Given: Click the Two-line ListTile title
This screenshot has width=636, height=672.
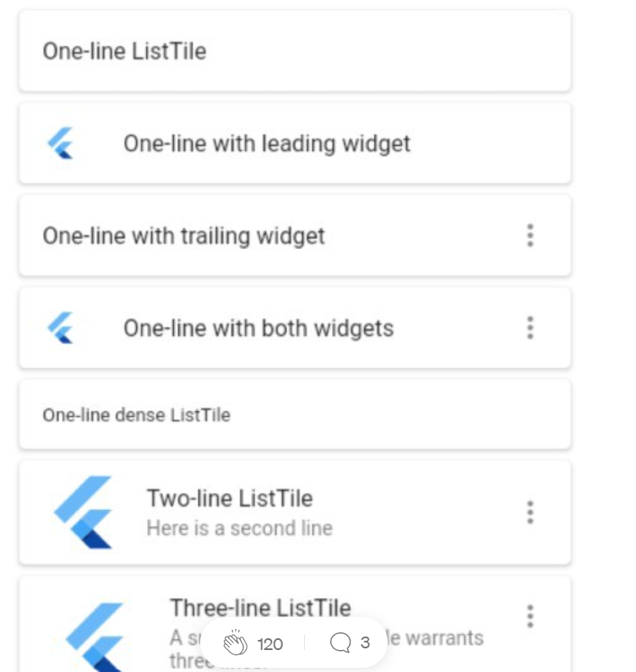Looking at the screenshot, I should (230, 498).
